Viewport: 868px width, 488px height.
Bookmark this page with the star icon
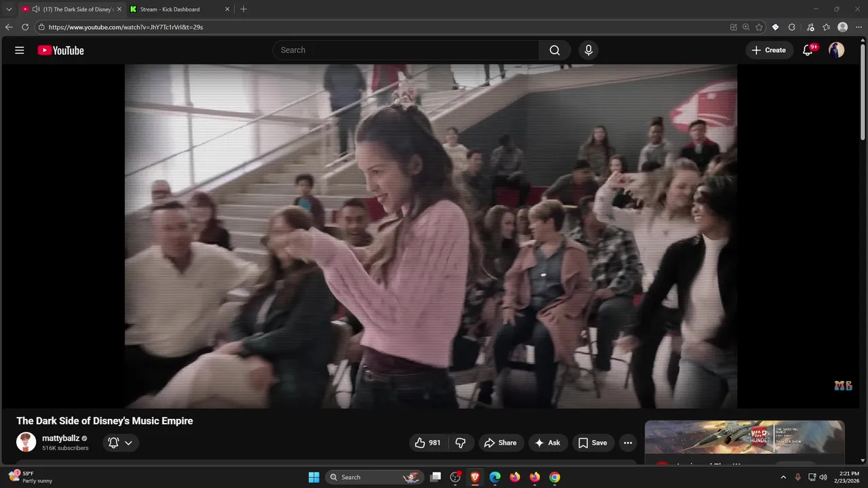coord(759,27)
